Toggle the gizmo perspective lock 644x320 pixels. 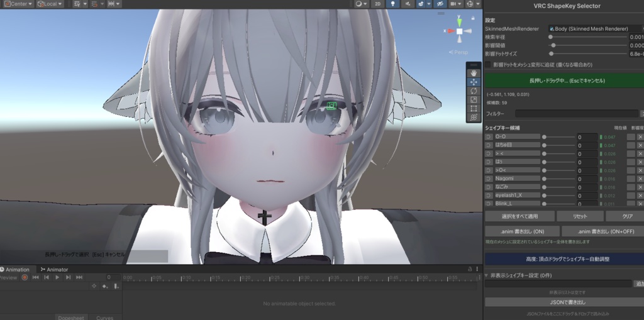click(x=474, y=18)
